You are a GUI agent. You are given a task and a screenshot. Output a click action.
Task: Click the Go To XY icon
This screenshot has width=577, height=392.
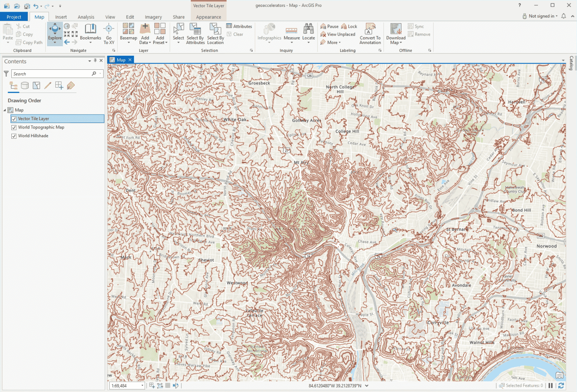(x=109, y=30)
